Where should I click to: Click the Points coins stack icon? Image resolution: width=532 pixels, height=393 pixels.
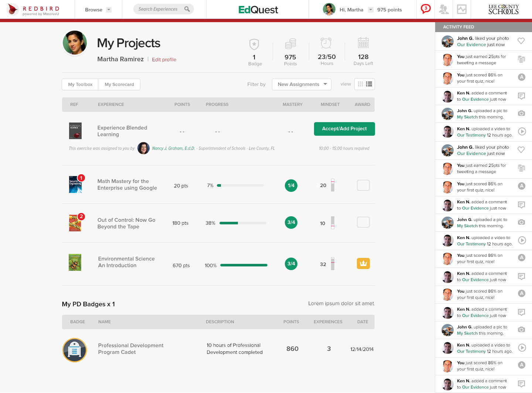(x=290, y=44)
